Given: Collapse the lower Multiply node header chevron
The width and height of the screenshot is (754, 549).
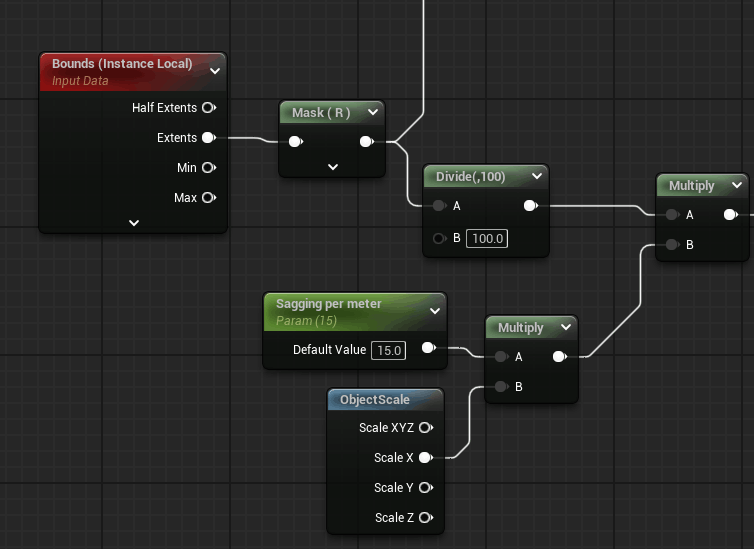Looking at the screenshot, I should pos(566,327).
